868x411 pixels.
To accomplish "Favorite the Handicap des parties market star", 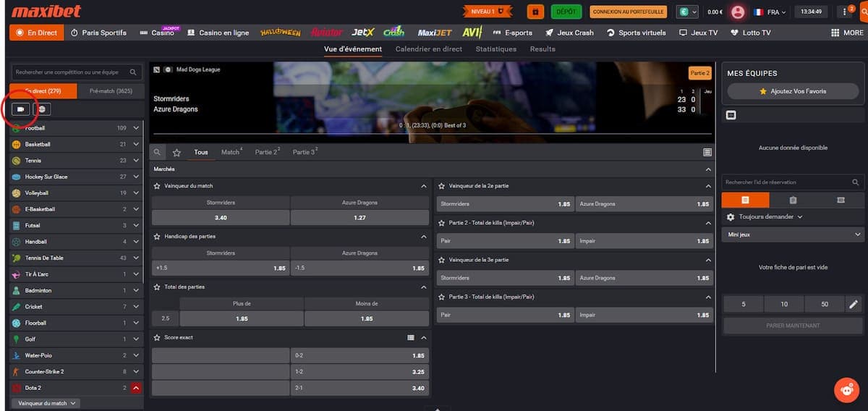I will [x=157, y=237].
